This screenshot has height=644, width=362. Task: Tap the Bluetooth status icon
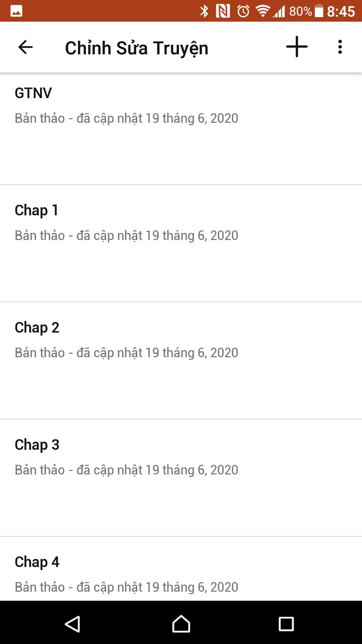(x=204, y=11)
